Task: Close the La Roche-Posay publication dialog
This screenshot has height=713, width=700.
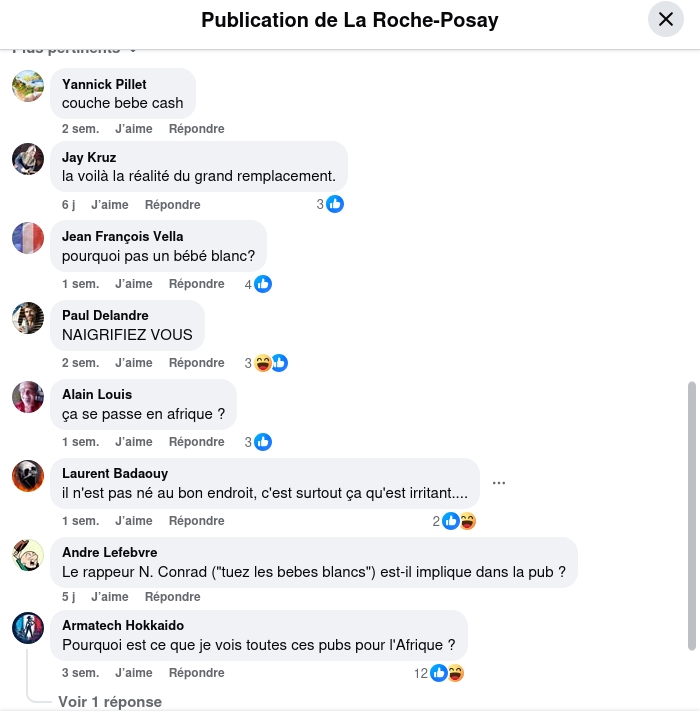Action: click(x=666, y=19)
